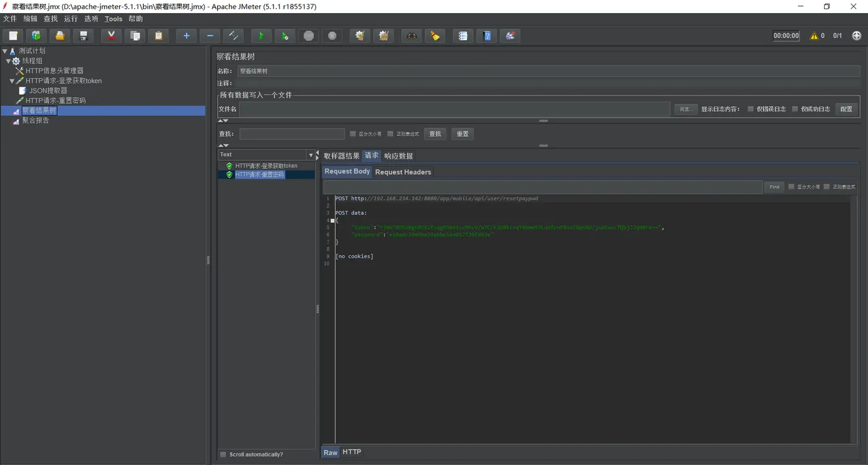Open the Tools menu

tap(113, 19)
